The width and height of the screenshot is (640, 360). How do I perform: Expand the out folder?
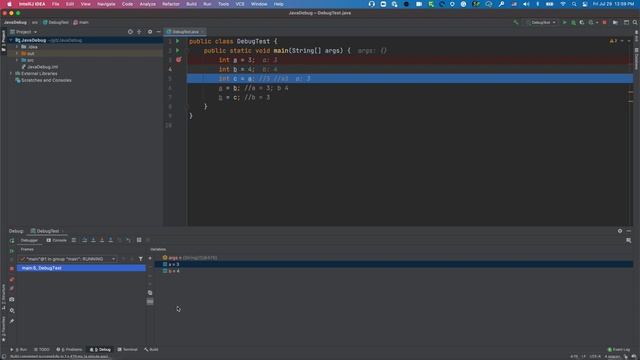click(17, 53)
